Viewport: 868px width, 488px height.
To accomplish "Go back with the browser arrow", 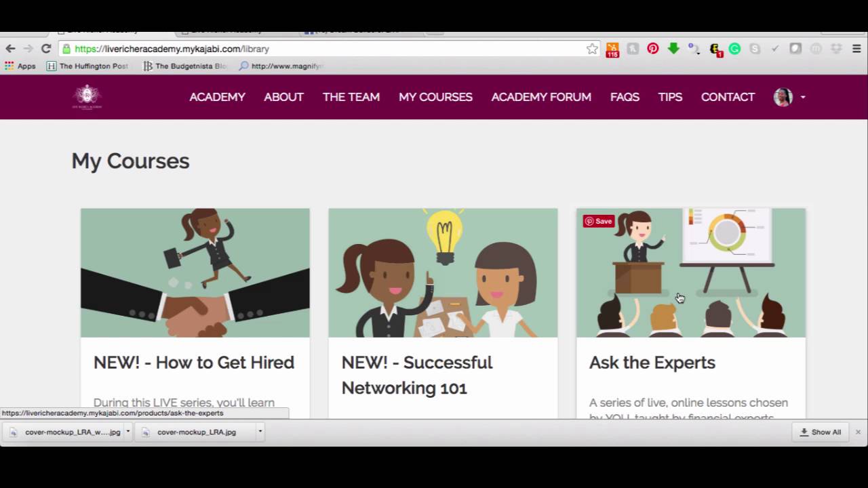I will (x=10, y=49).
